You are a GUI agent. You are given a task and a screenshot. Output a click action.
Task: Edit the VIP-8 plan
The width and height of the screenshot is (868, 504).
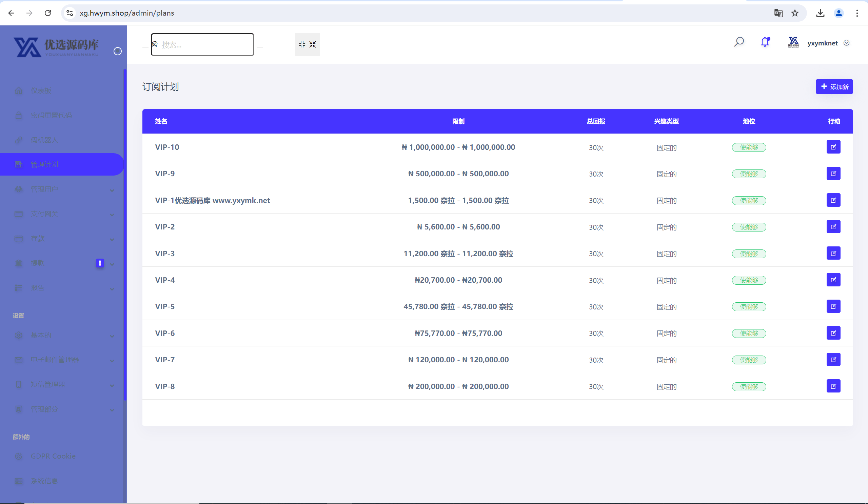click(833, 386)
